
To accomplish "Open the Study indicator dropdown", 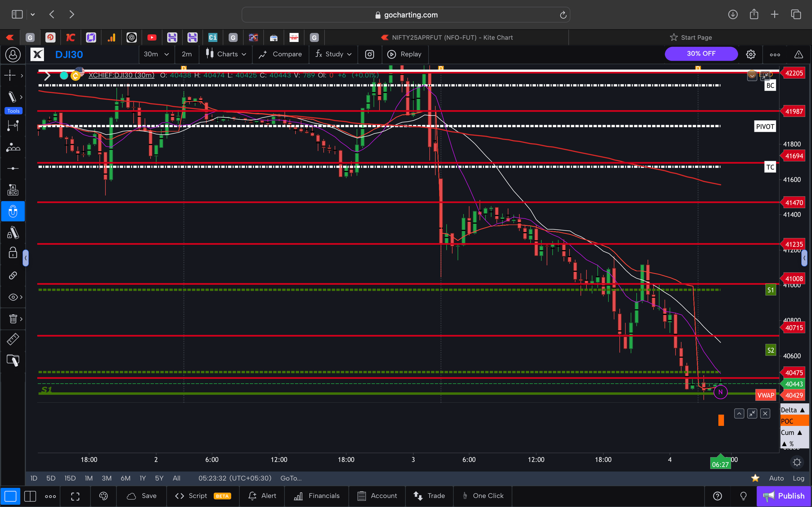I will 333,54.
